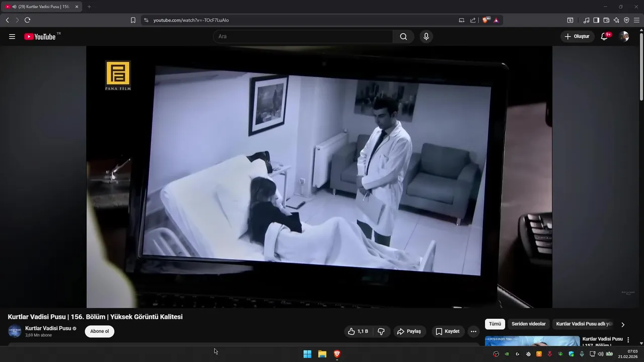Open the tab search icon in the toolbar

(x=570, y=20)
